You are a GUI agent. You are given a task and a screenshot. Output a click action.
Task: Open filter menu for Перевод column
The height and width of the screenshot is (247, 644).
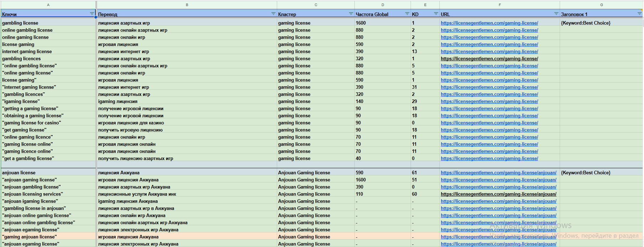point(273,14)
